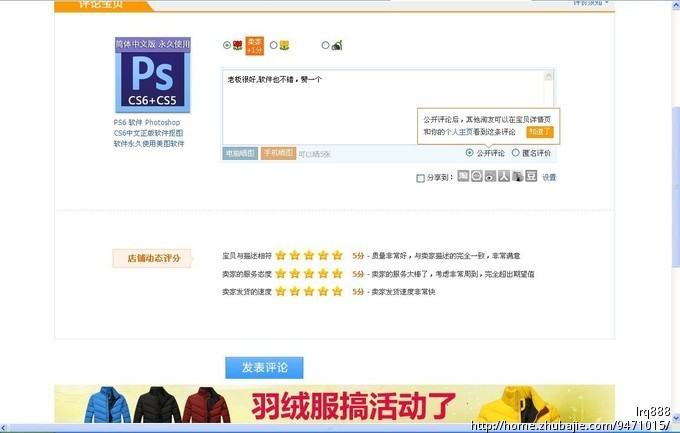The image size is (680, 433).
Task: Click the 5分 - 卖家发货速度非常快 text
Action: [x=393, y=292]
